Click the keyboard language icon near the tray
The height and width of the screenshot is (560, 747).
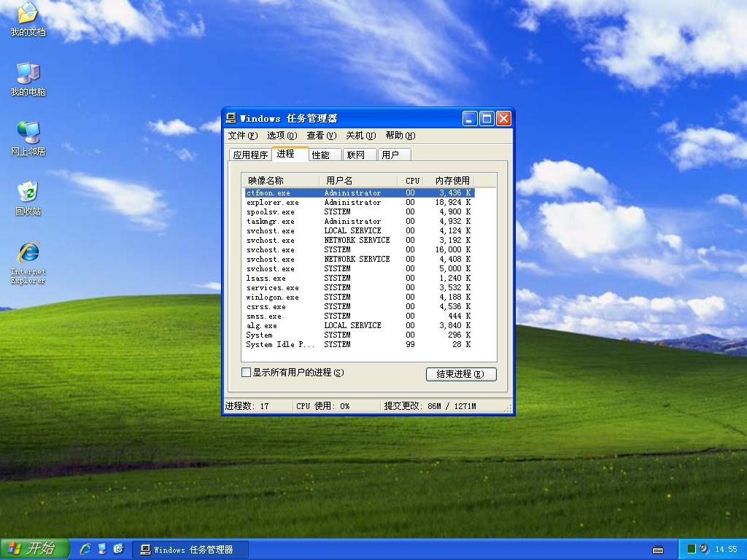[x=658, y=548]
